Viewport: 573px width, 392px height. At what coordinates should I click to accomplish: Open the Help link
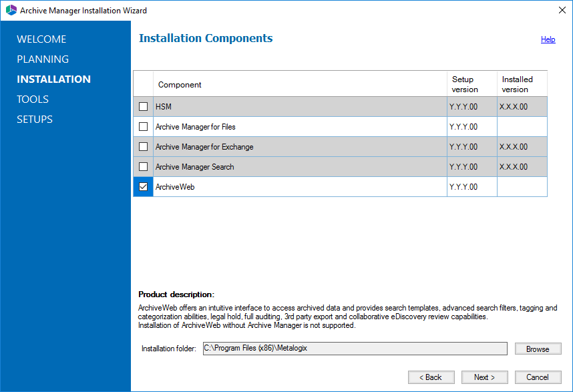click(548, 39)
